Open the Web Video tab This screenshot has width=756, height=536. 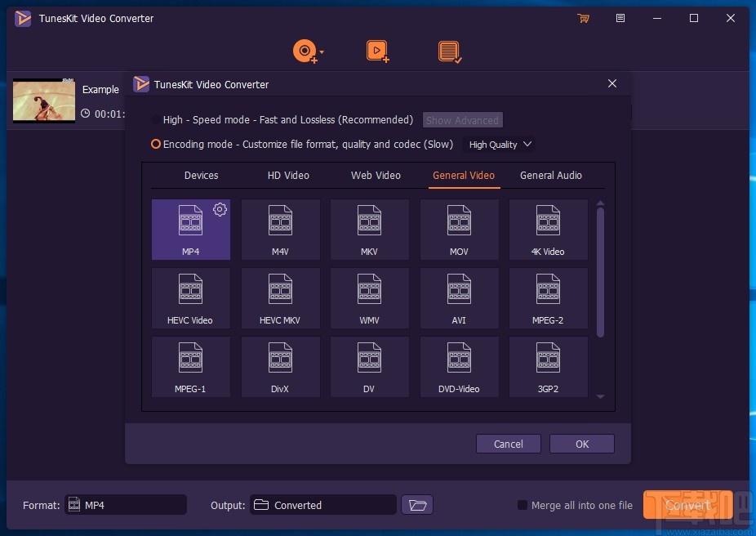click(376, 176)
